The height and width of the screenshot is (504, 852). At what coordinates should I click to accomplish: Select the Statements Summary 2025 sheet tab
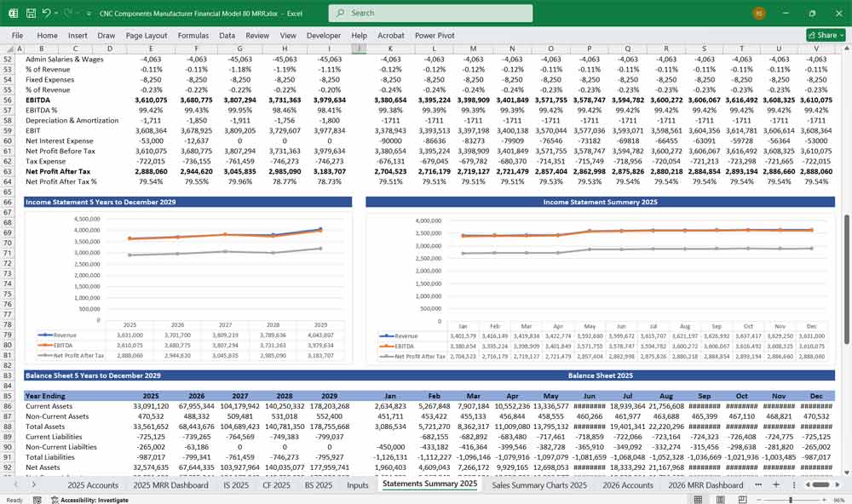429,484
